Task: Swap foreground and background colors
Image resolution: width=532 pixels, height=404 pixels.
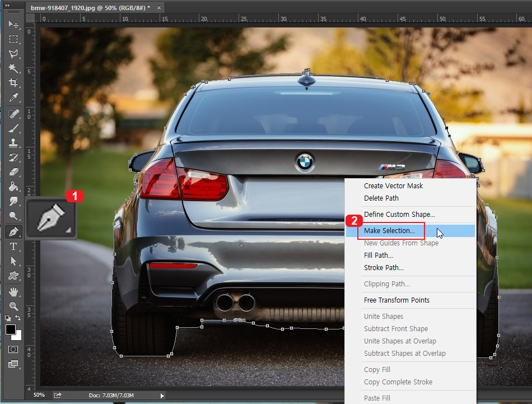Action: point(18,318)
